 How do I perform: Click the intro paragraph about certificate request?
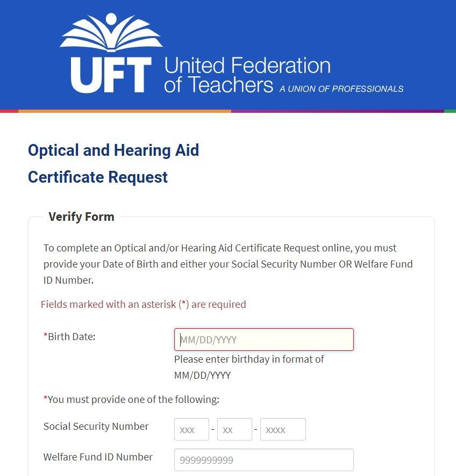click(228, 264)
